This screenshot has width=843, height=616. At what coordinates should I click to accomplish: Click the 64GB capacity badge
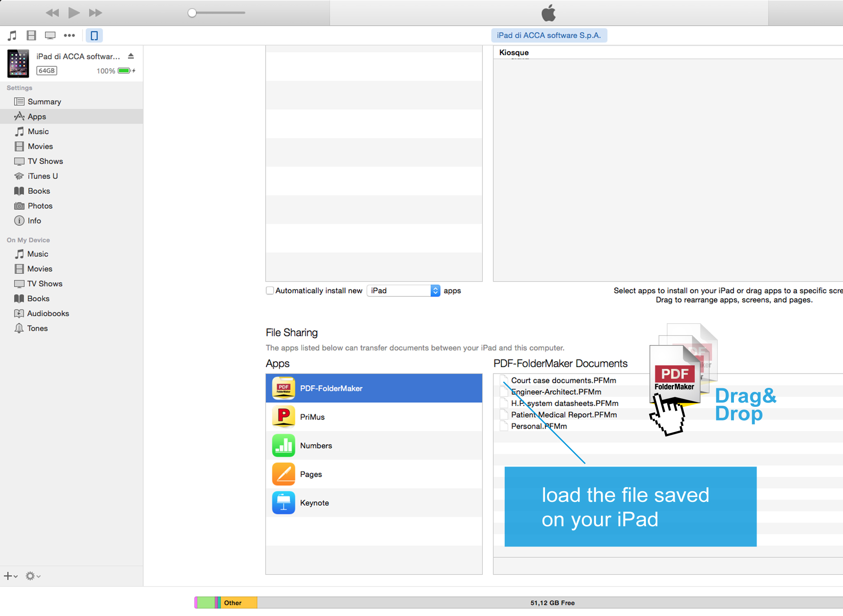47,70
